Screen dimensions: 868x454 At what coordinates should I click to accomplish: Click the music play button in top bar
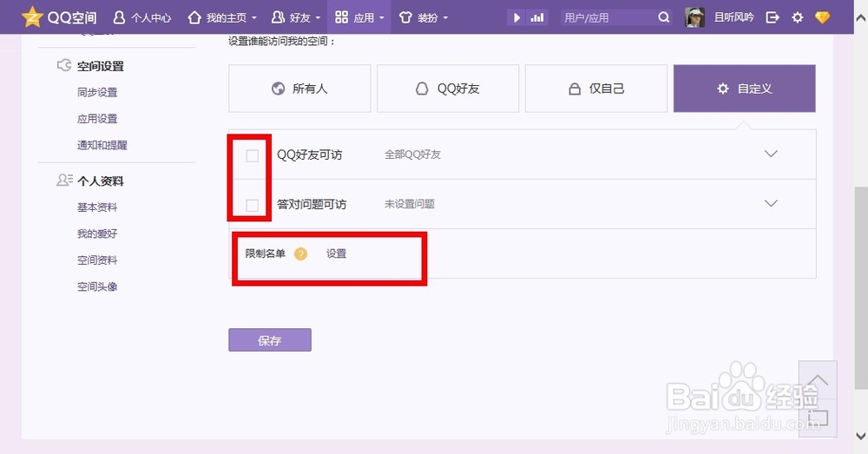[516, 17]
